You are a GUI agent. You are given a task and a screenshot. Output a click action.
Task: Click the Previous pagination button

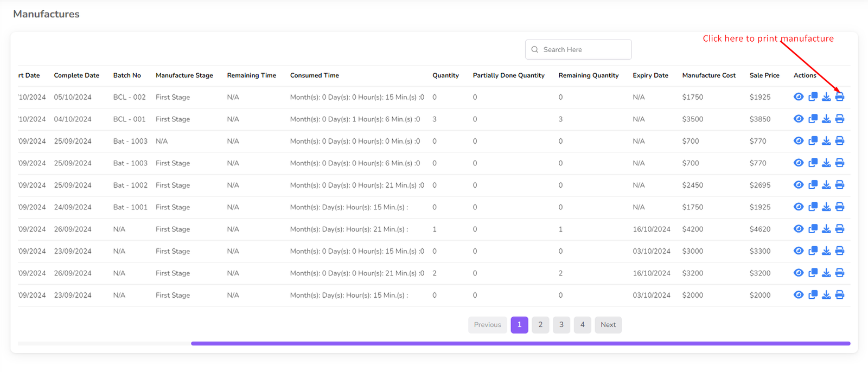coord(487,325)
